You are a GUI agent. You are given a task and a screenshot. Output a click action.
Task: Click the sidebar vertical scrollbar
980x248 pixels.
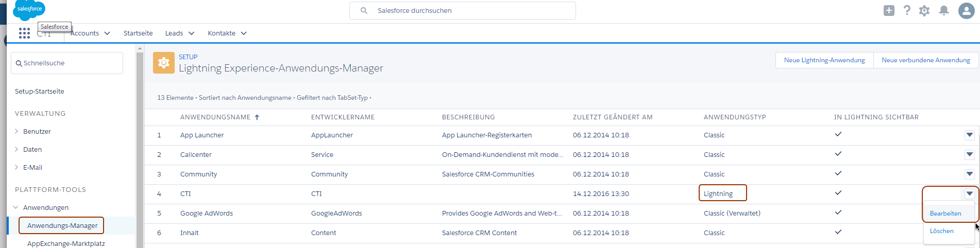tap(140, 149)
